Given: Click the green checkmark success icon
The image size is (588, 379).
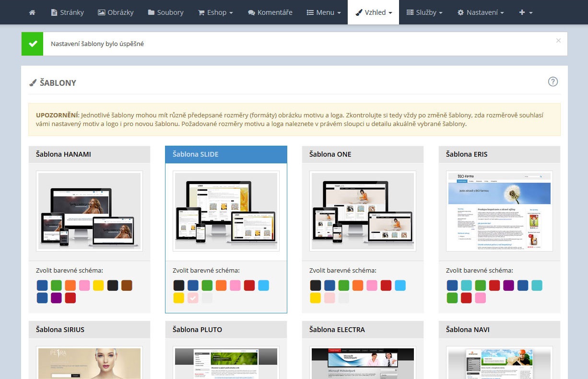Looking at the screenshot, I should (33, 44).
